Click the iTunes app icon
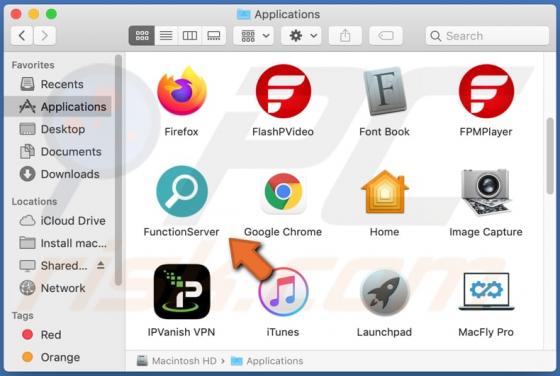 [283, 292]
